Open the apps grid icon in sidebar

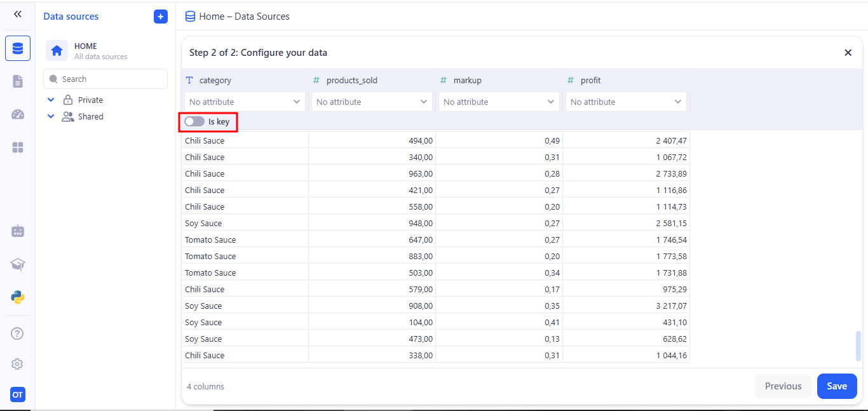tap(18, 147)
